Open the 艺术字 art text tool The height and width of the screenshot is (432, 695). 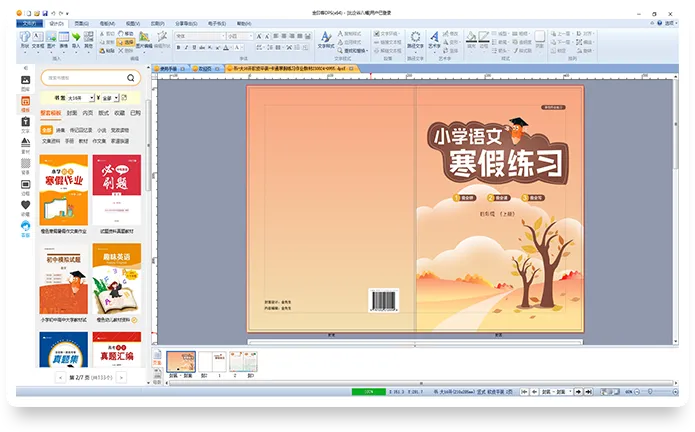pos(433,38)
